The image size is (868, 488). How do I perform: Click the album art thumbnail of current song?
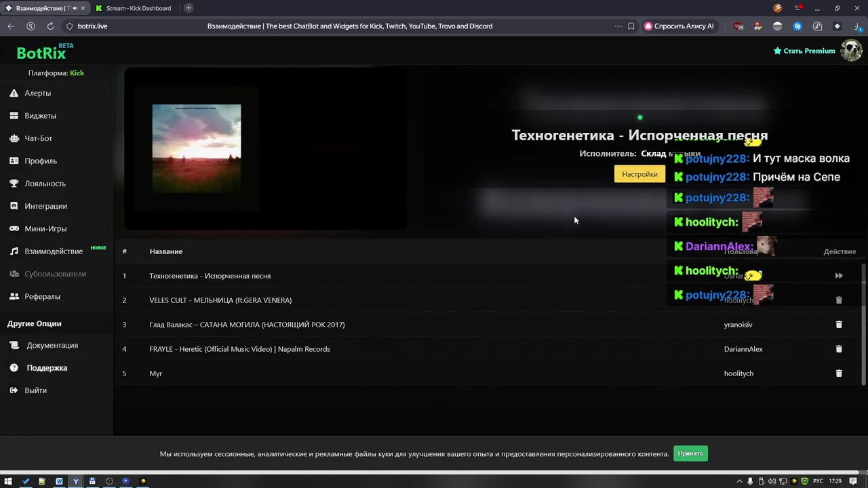click(197, 148)
